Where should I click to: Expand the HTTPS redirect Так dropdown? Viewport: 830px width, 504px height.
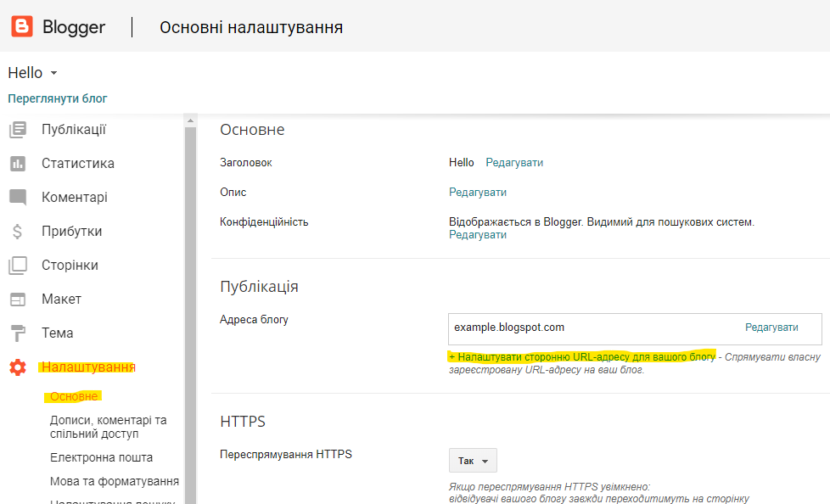coord(473,461)
